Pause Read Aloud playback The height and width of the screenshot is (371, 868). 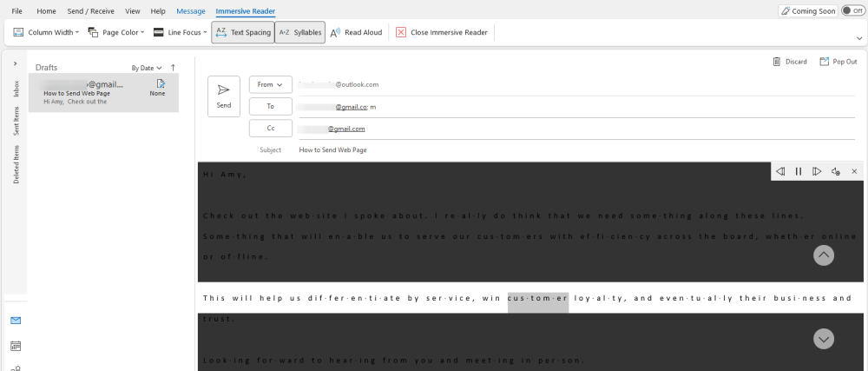point(799,172)
